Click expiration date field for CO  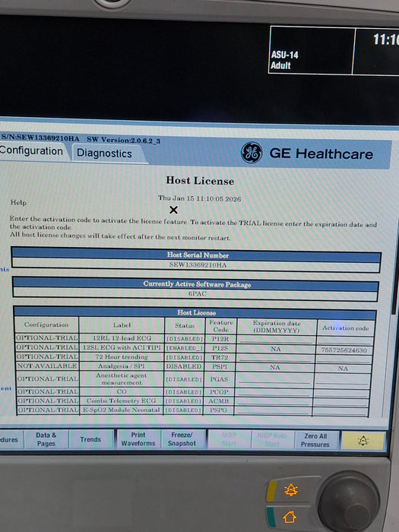[274, 392]
